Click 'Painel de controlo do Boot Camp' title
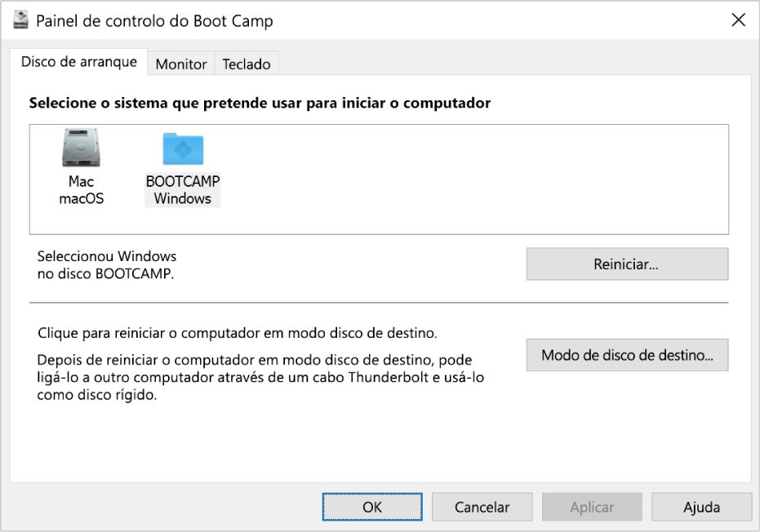Viewport: 760px width, 532px height. [154, 21]
